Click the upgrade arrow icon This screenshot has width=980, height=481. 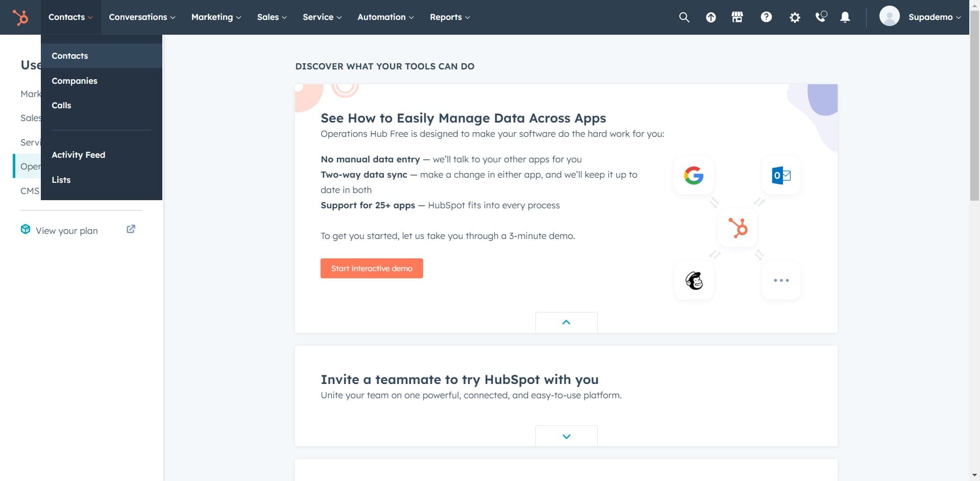click(710, 17)
